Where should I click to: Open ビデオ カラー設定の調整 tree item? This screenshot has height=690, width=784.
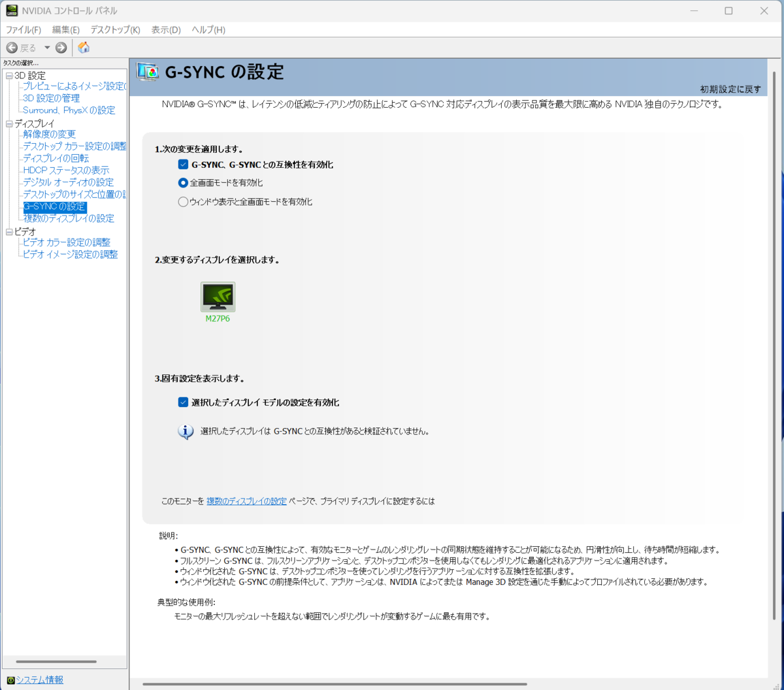pyautogui.click(x=67, y=242)
